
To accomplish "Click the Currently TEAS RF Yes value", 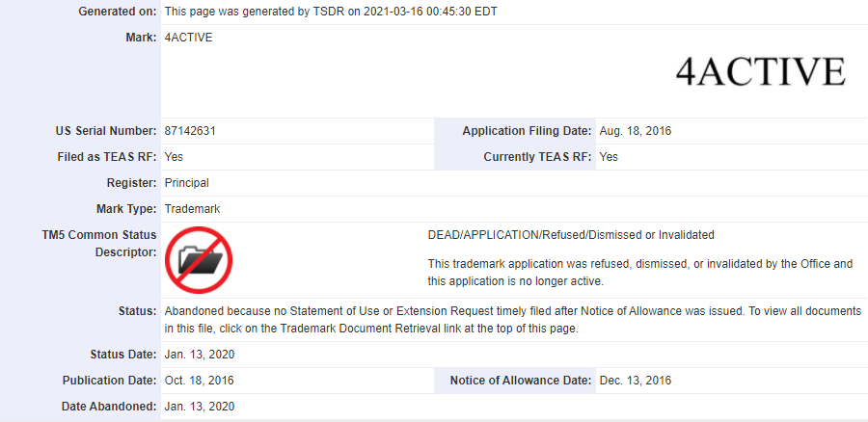I will [609, 157].
